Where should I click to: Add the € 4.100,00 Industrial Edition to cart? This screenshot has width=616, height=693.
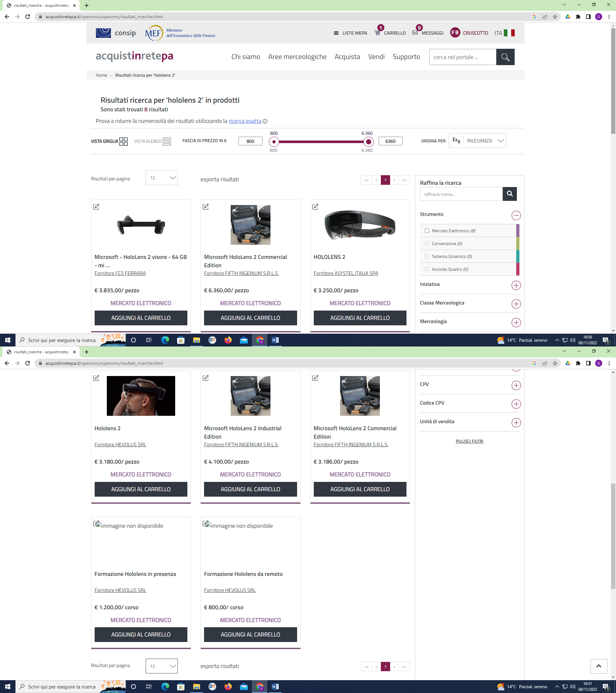[251, 489]
